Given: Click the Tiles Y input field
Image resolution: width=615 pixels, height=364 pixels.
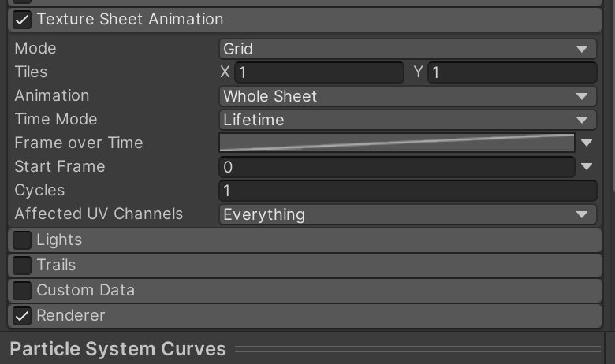Looking at the screenshot, I should click(x=512, y=72).
